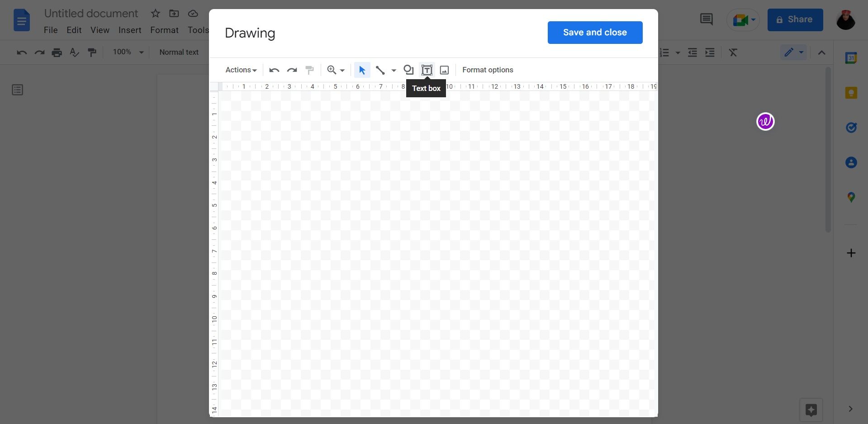Check cloud save status icon
The image size is (868, 424).
click(193, 14)
